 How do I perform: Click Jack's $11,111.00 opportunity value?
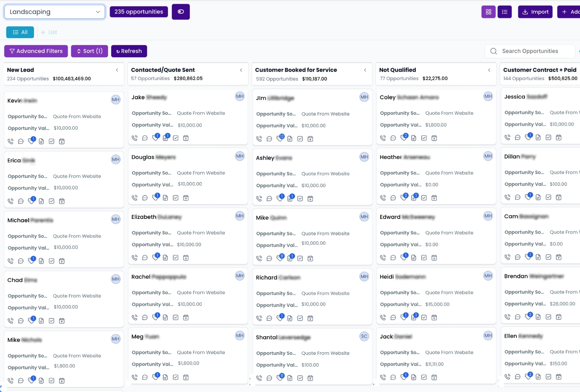[x=434, y=364]
